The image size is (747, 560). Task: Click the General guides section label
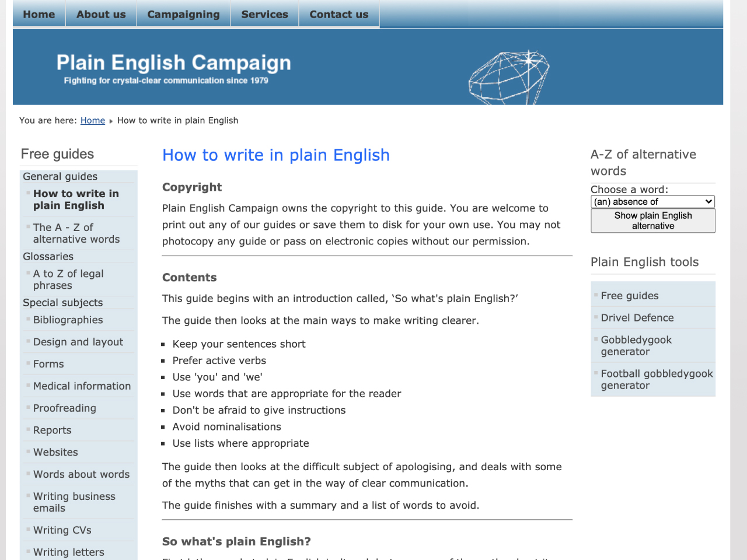(60, 177)
